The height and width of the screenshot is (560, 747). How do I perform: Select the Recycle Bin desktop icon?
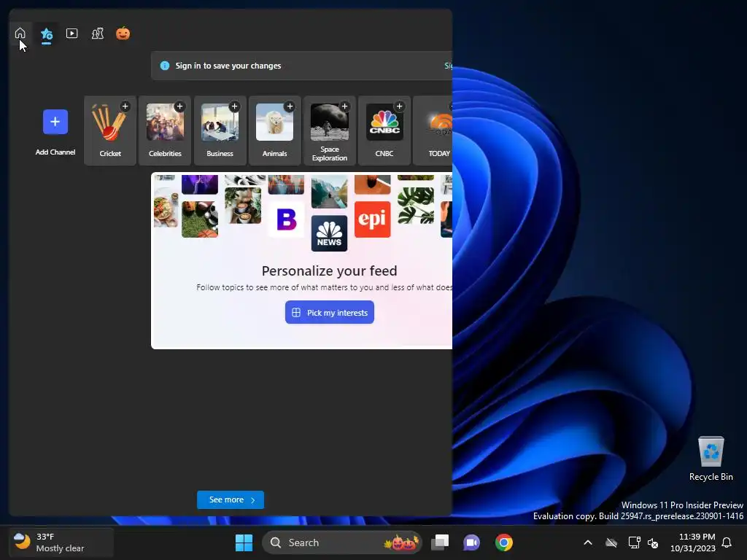point(711,459)
